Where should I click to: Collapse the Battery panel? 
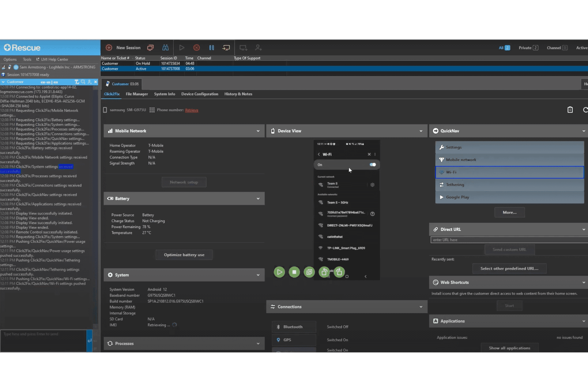[258, 199]
